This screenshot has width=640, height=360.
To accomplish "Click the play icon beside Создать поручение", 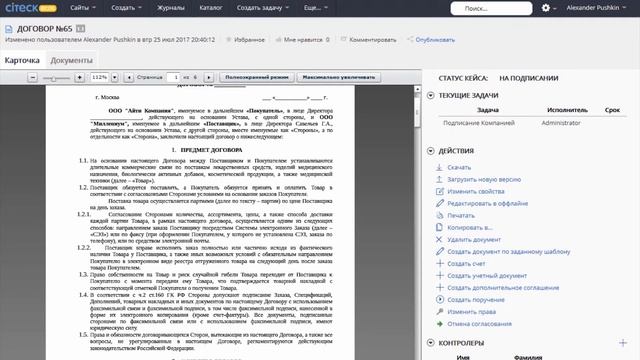I will coord(439,300).
